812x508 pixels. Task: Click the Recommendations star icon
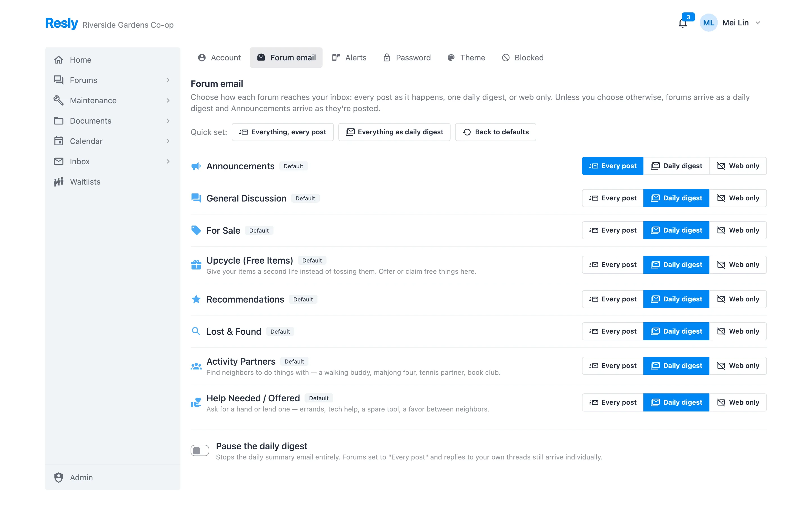click(x=196, y=299)
